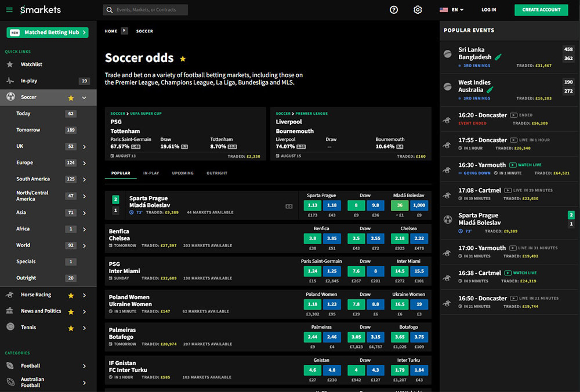The image size is (580, 392).
Task: Click the horse icon beside 17:55 Doncaster
Action: coord(447,145)
